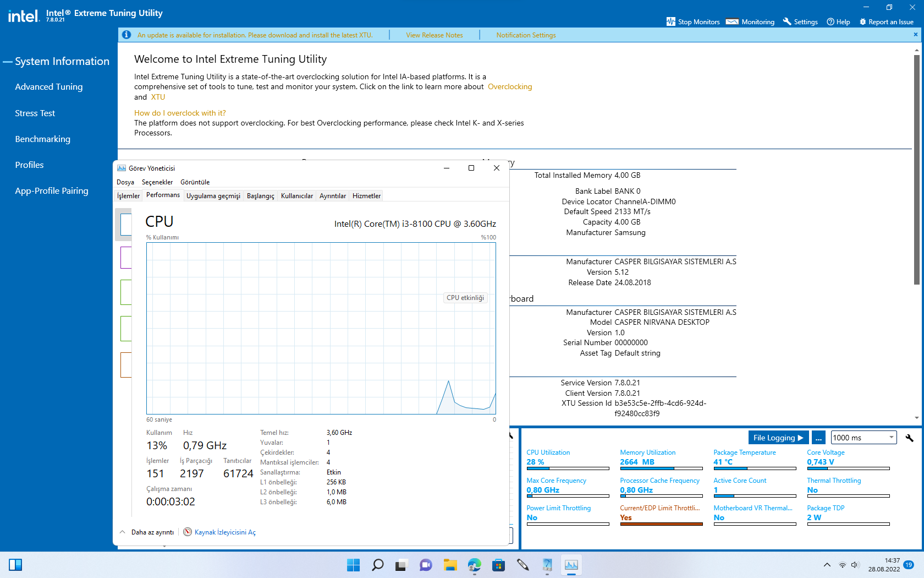Open Task View on the taskbar
The image size is (924, 578).
(401, 565)
